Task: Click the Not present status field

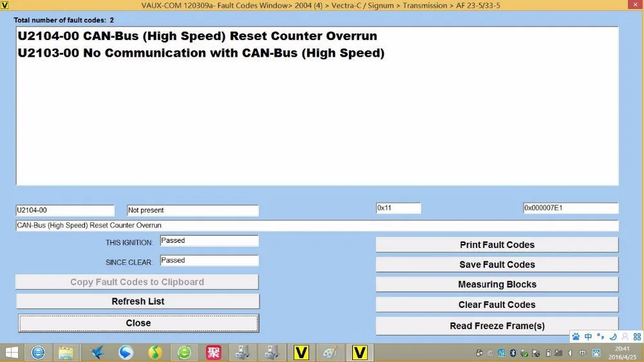Action: pyautogui.click(x=193, y=210)
